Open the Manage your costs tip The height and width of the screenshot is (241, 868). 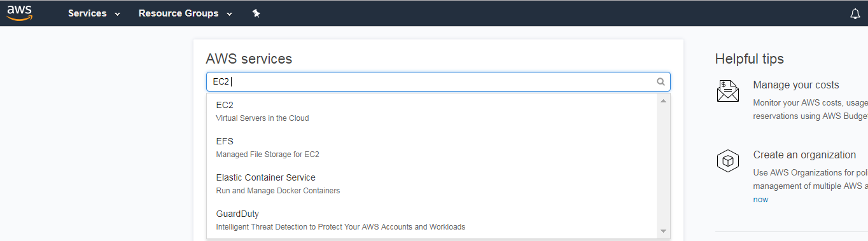tap(795, 85)
